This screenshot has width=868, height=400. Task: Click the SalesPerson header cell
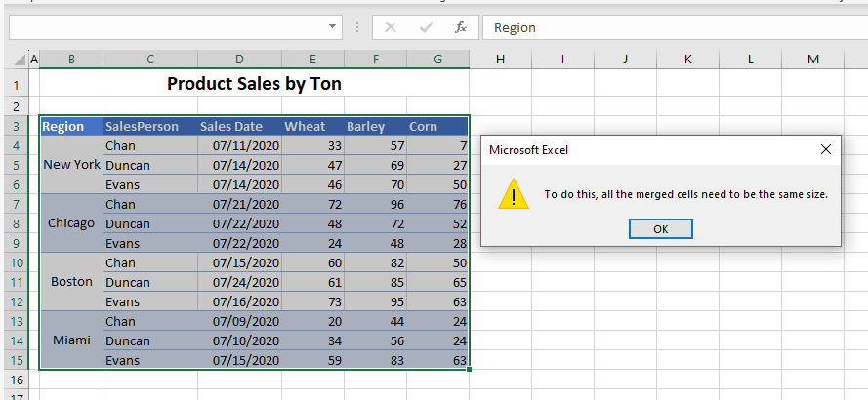(150, 127)
